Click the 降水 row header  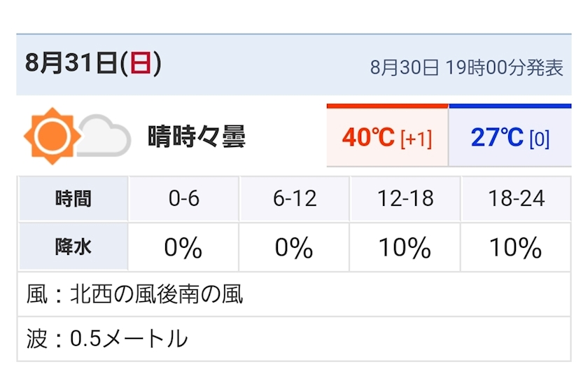(x=73, y=247)
